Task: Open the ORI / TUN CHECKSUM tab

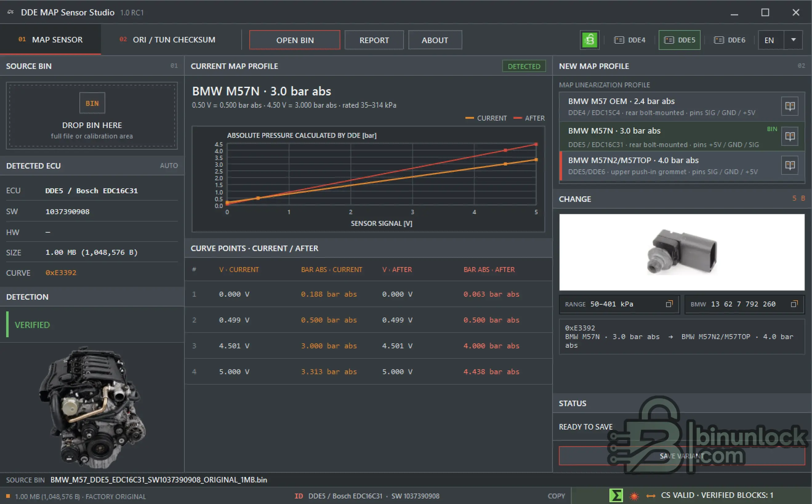Action: click(x=167, y=40)
